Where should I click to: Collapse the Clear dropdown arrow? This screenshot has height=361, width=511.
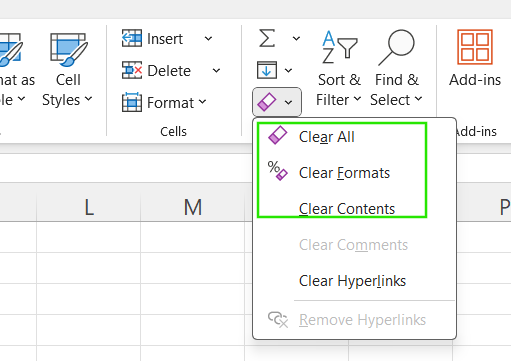point(288,102)
